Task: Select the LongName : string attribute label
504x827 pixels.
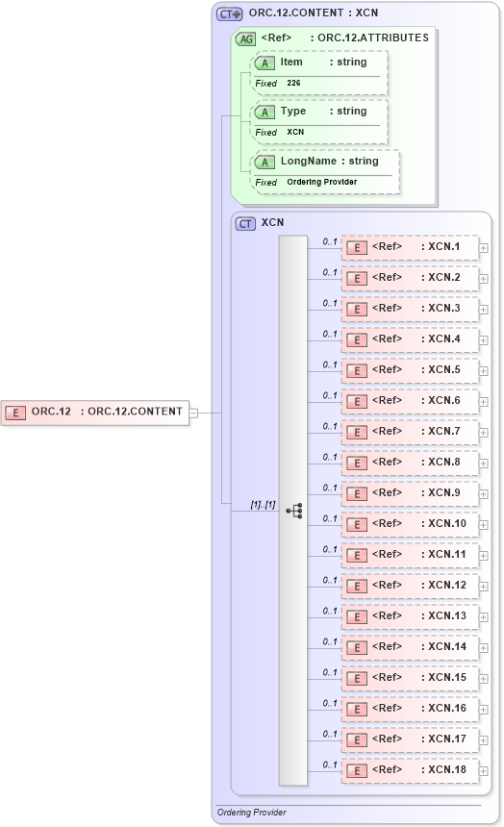Action: point(329,162)
